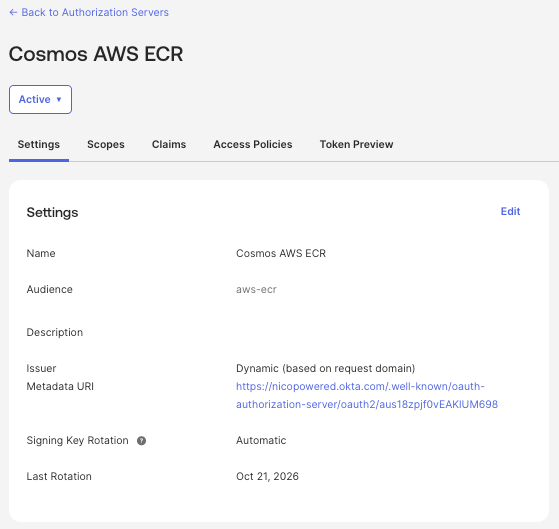The image size is (559, 529).
Task: Click the Issuer label
Action: [x=41, y=369]
